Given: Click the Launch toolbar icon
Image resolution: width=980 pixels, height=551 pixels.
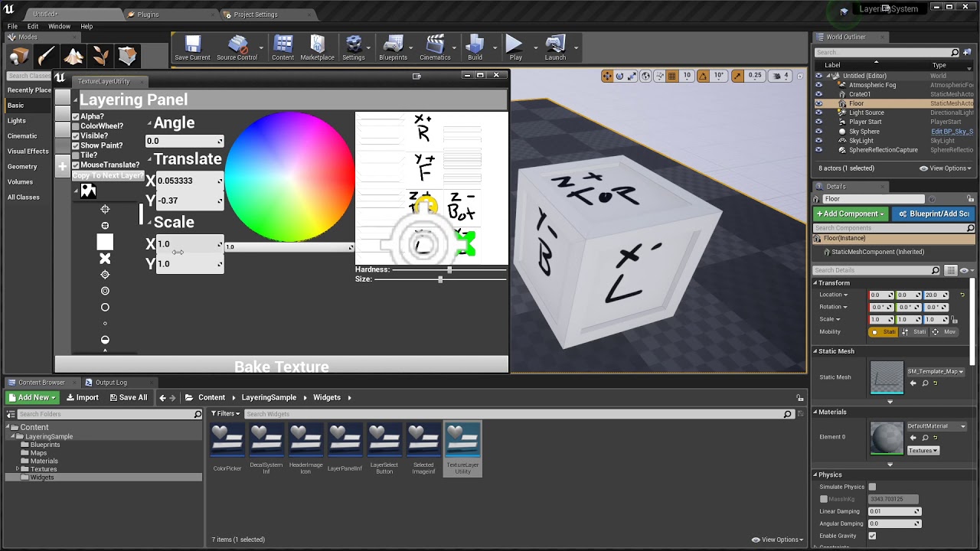Looking at the screenshot, I should click(555, 48).
